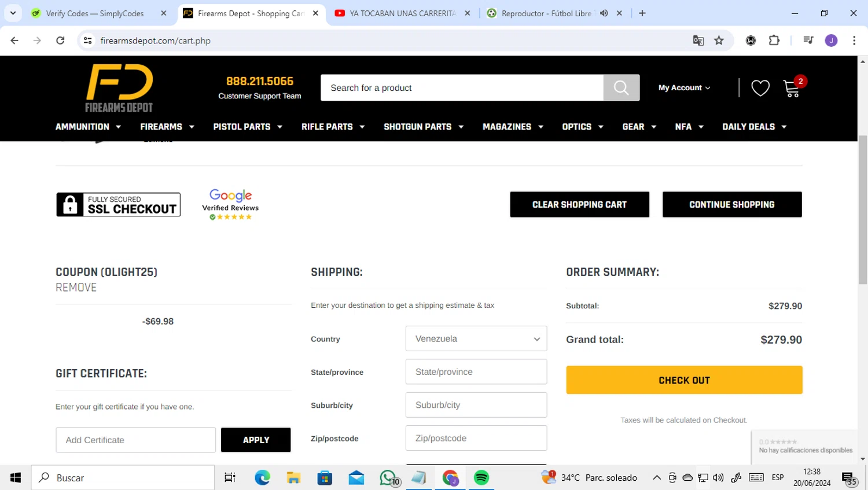This screenshot has height=490, width=868.
Task: Open the Optics menu
Action: point(583,127)
